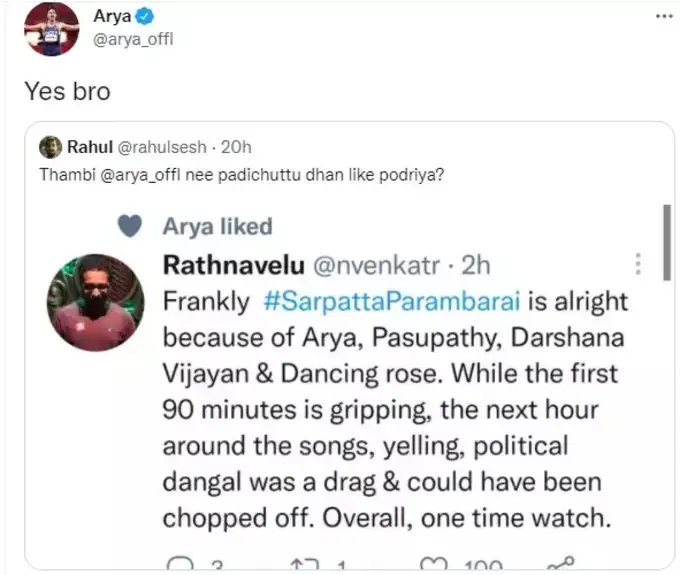The height and width of the screenshot is (575, 680).
Task: Open the 20h timestamp on Rahul's tweet
Action: (x=236, y=147)
